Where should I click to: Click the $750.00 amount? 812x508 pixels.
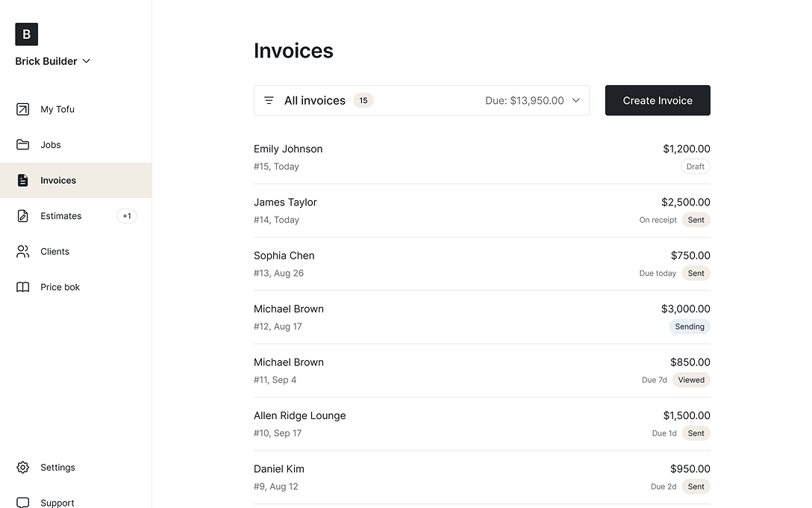pyautogui.click(x=690, y=255)
